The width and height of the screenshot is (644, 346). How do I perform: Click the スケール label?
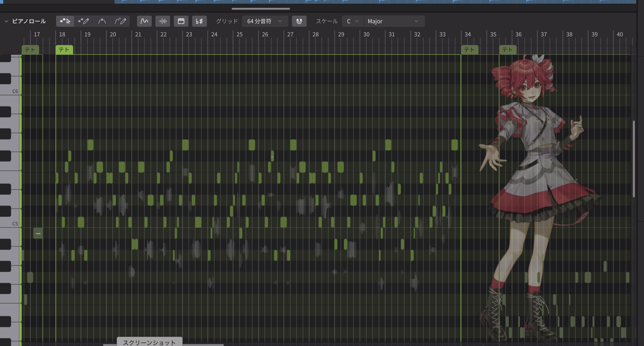[x=327, y=21]
